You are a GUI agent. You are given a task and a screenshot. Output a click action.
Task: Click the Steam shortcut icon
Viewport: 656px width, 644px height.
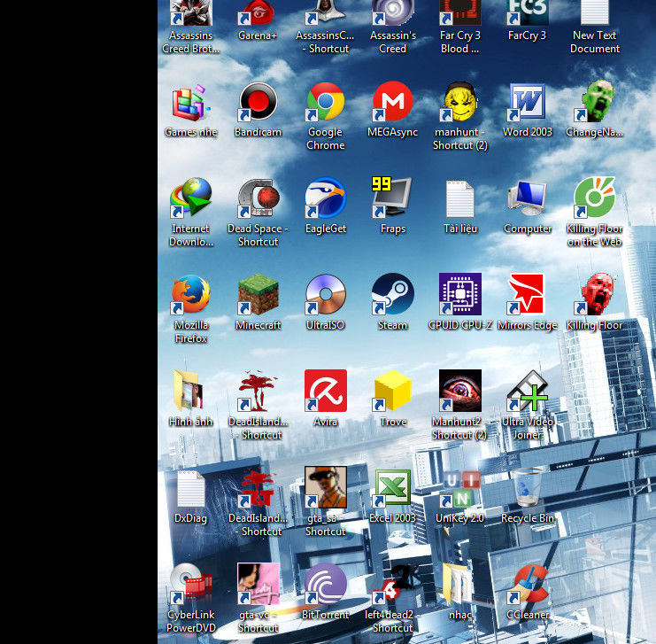[392, 295]
